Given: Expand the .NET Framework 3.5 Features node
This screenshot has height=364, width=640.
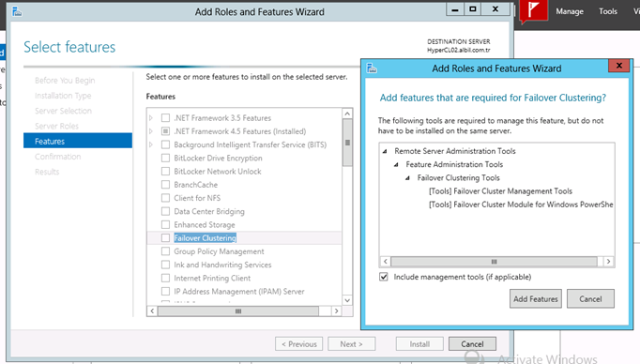Looking at the screenshot, I should click(x=151, y=118).
